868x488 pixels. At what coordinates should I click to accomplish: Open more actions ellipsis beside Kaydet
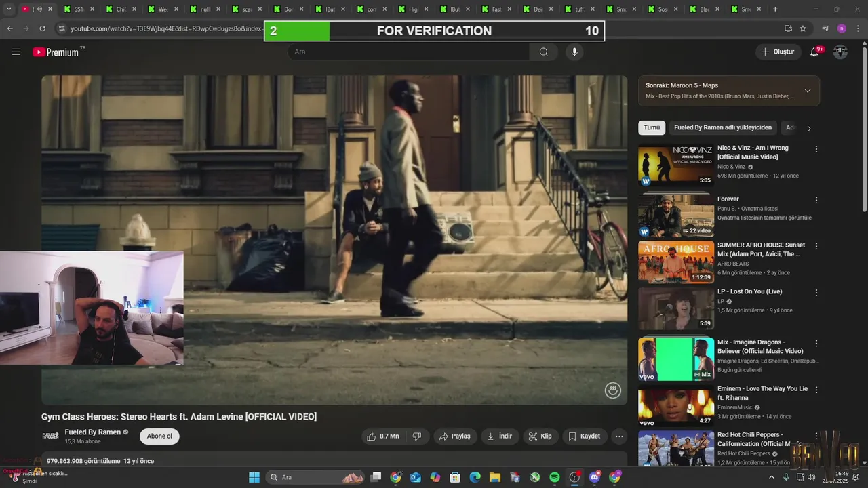(x=619, y=436)
